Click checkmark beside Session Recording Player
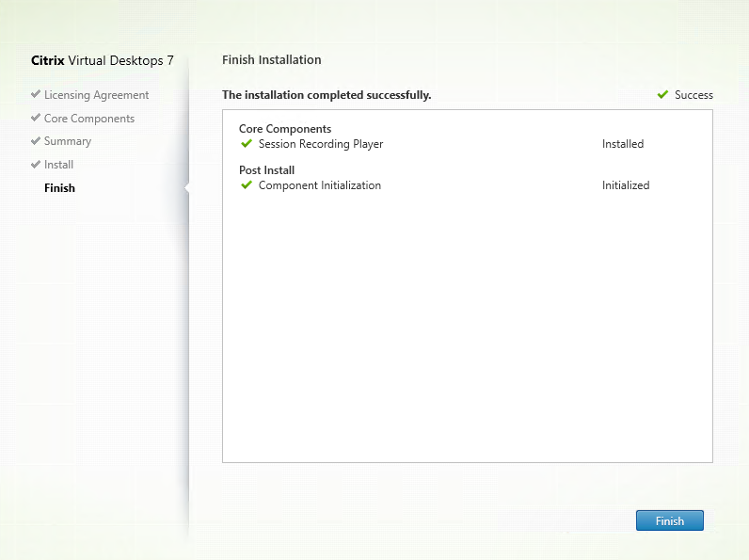This screenshot has height=560, width=749. pos(247,144)
